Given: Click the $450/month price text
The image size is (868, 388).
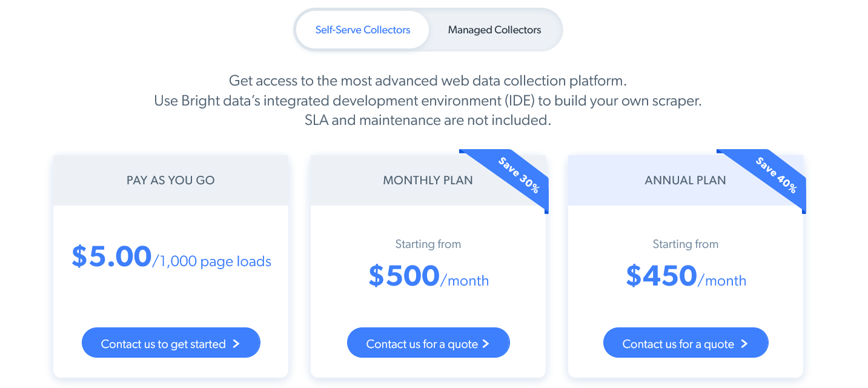Looking at the screenshot, I should [x=686, y=276].
